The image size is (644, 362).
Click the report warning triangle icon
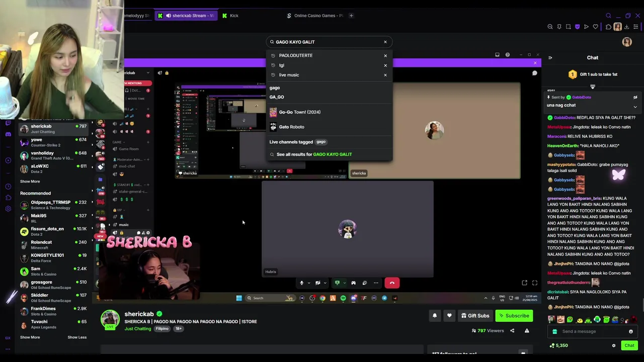point(527,331)
